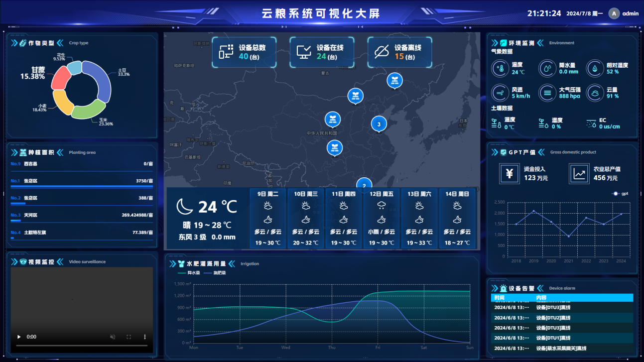Image resolution: width=644 pixels, height=362 pixels.
Task: Click the alarm row 设备[DTU2]离线
Action: [x=562, y=318]
